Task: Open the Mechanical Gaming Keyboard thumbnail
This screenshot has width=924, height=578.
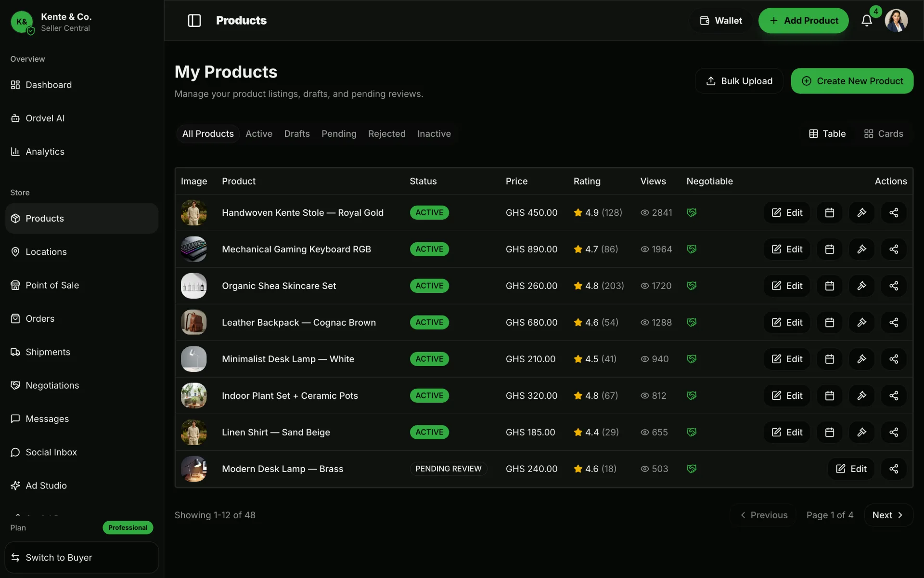Action: tap(193, 249)
